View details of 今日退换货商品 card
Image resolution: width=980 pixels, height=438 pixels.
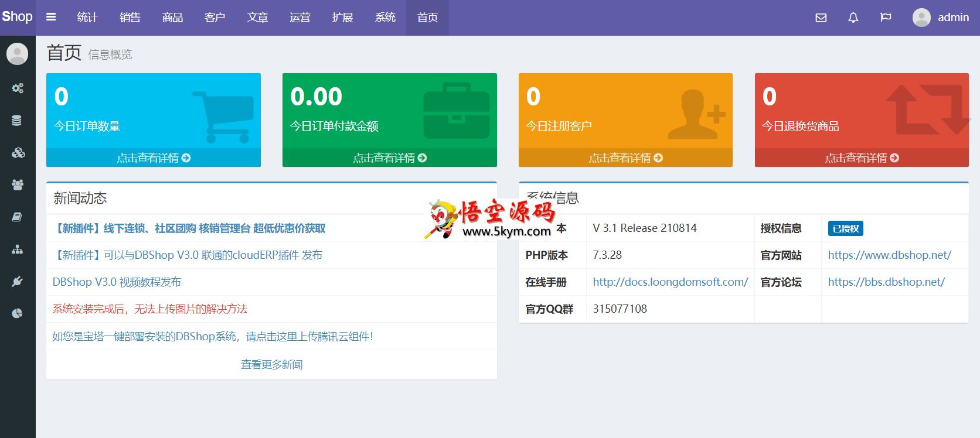click(862, 158)
